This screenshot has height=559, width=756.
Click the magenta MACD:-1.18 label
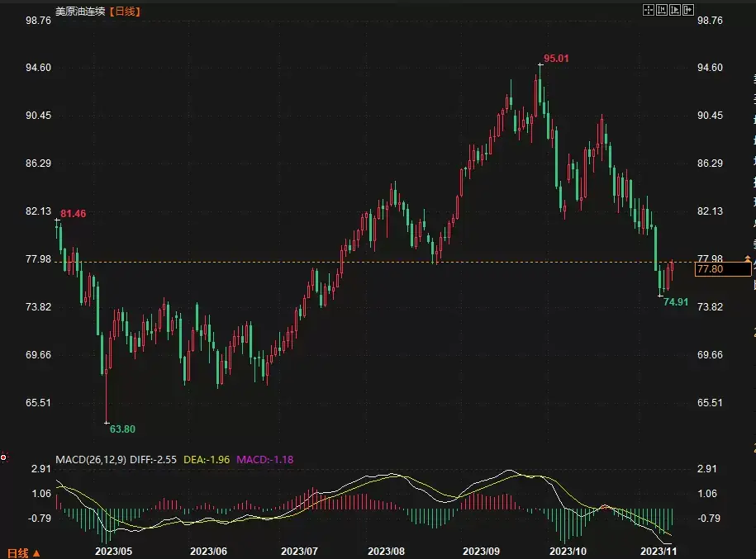click(265, 458)
